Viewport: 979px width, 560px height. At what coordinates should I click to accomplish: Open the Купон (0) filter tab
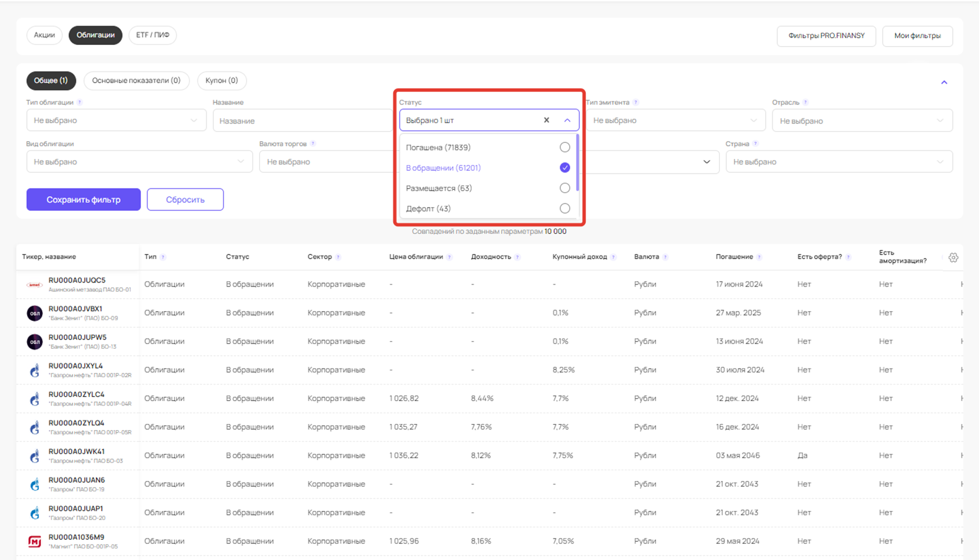(222, 81)
